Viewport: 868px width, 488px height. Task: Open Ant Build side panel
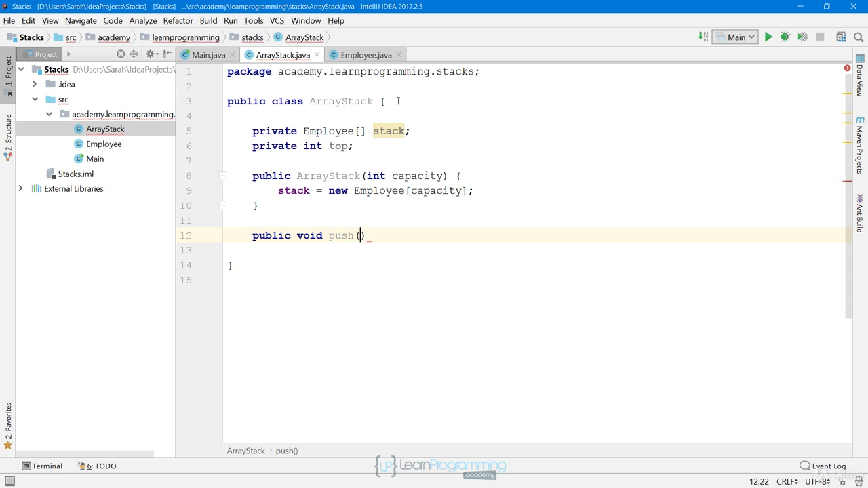point(860,213)
